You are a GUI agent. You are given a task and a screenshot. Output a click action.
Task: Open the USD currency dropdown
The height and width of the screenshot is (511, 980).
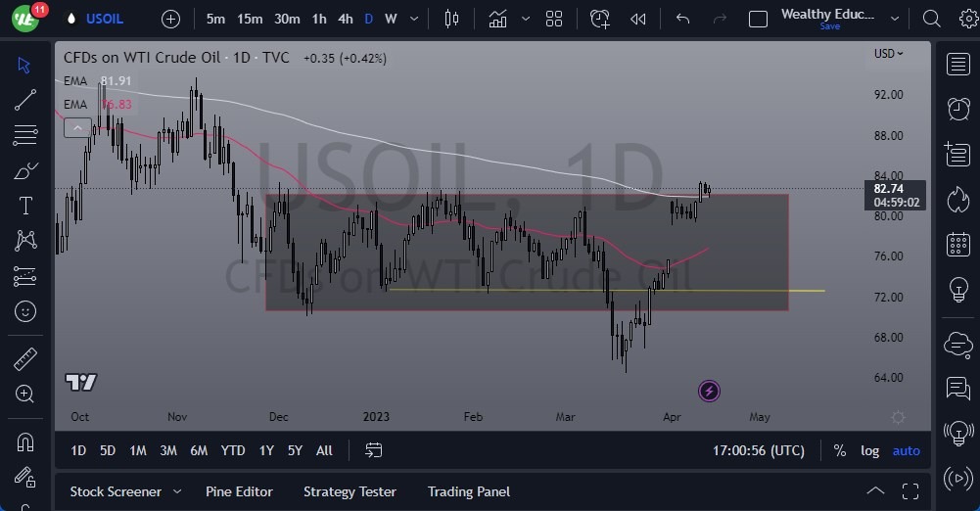[x=888, y=54]
